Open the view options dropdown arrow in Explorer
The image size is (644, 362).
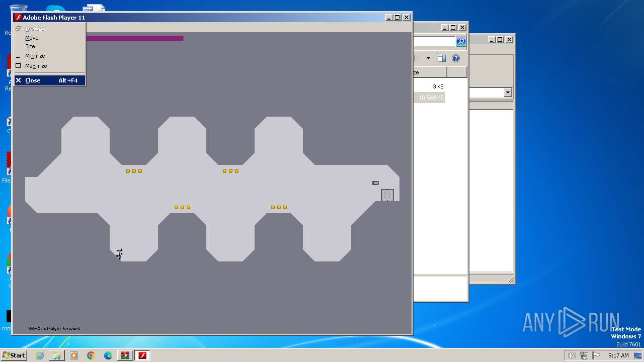coord(428,58)
